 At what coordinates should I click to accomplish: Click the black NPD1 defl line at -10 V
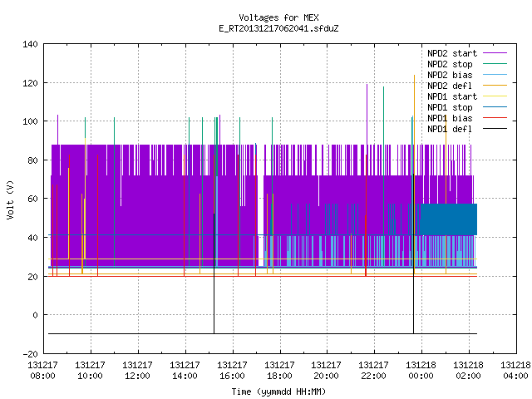point(263,333)
